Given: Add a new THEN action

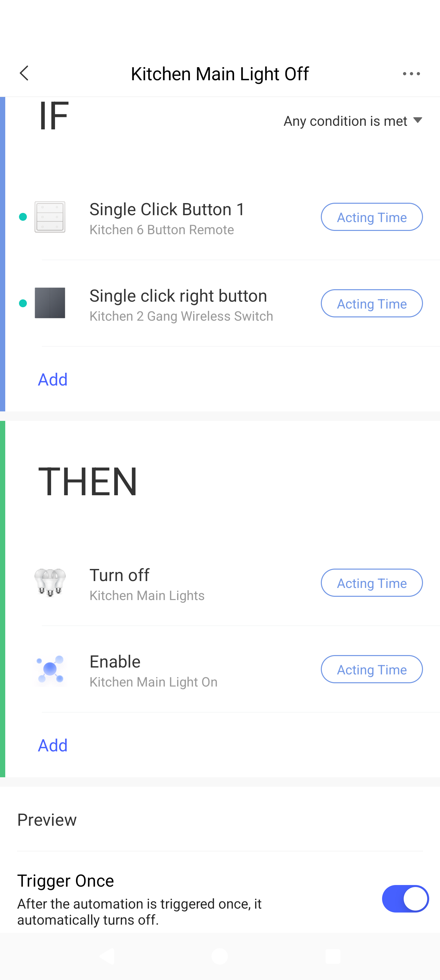Looking at the screenshot, I should (x=53, y=745).
